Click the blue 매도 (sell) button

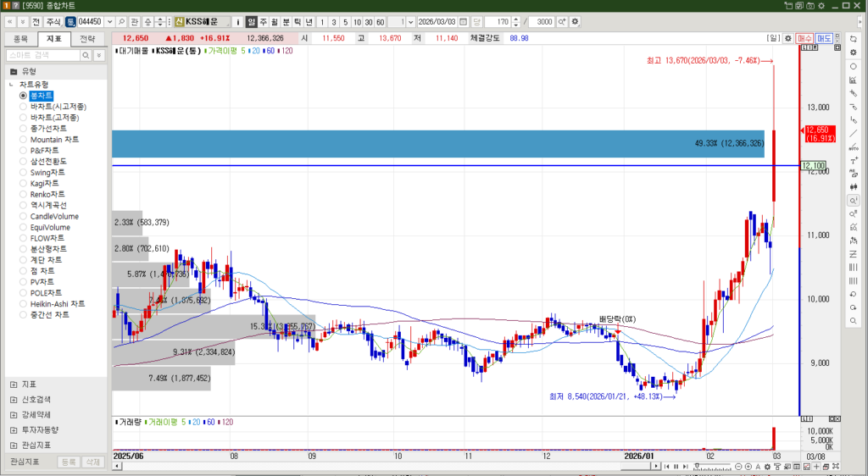coord(824,38)
